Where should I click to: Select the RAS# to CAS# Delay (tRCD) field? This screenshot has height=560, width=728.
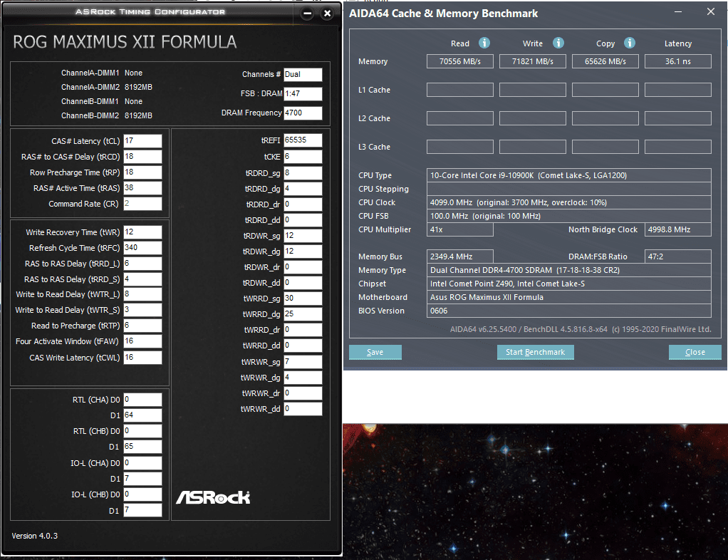click(142, 157)
